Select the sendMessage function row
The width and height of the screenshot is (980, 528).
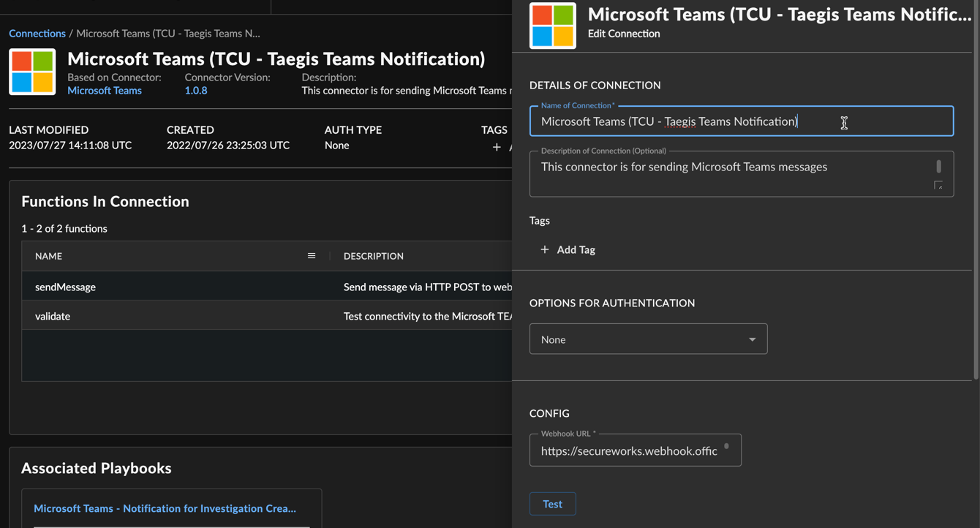(x=267, y=287)
